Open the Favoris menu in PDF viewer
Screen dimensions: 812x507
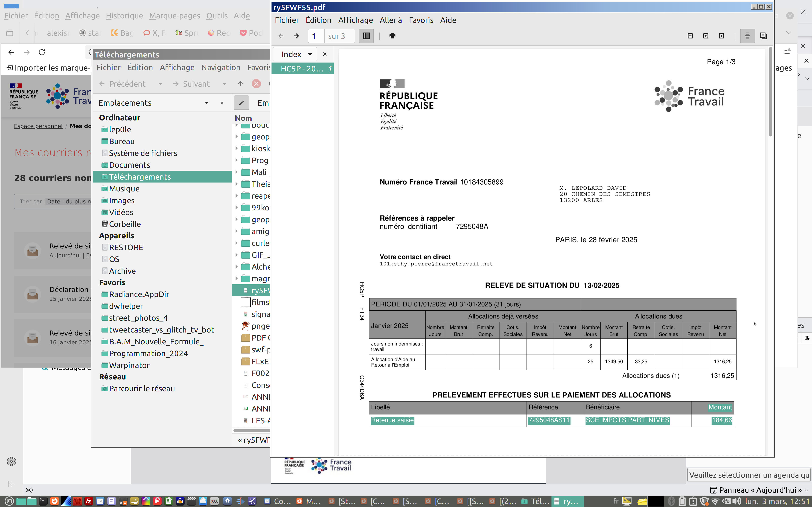[x=421, y=20]
